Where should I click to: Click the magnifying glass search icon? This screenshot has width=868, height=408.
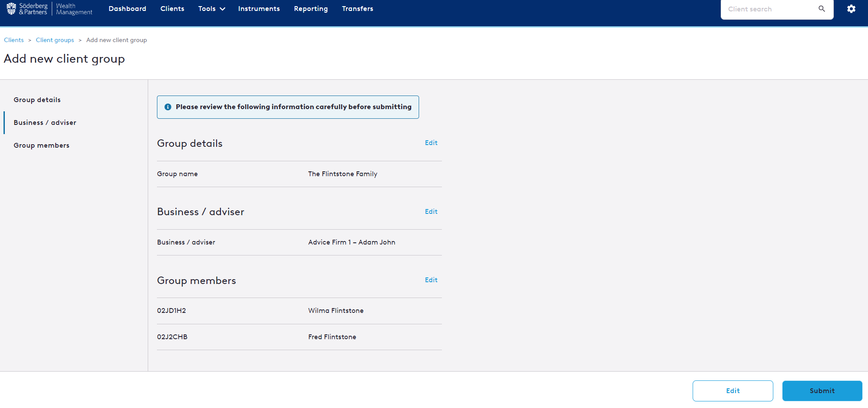tap(822, 9)
